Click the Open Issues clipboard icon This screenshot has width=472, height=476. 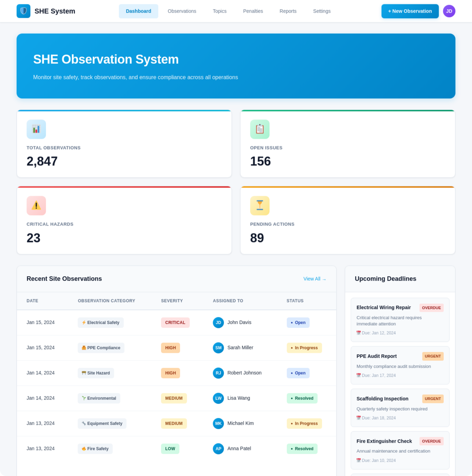point(260,129)
